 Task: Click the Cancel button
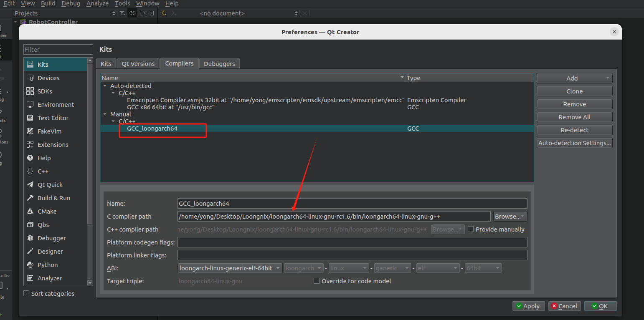(565, 306)
